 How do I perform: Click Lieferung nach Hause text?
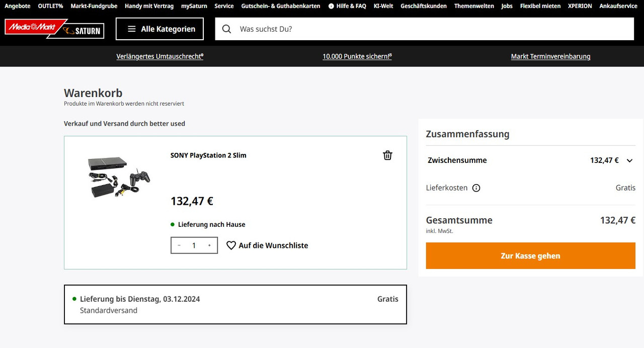[212, 225]
